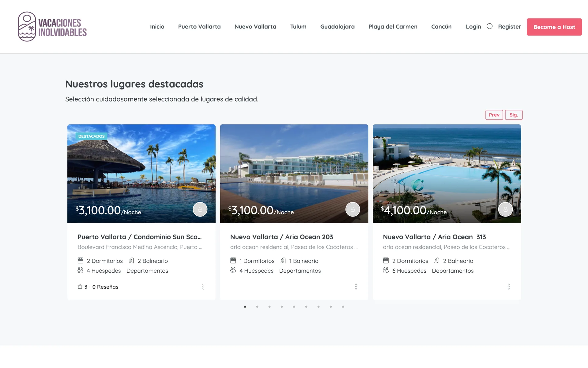
Task: Open the Condominio Sun Scape pool photo
Action: point(141,174)
